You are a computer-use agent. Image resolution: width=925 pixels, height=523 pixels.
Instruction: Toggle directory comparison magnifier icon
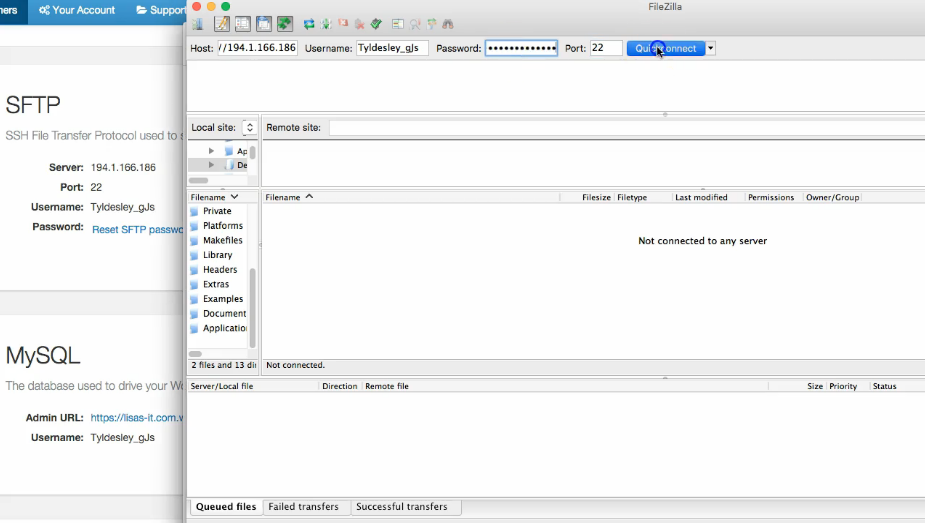(x=415, y=24)
